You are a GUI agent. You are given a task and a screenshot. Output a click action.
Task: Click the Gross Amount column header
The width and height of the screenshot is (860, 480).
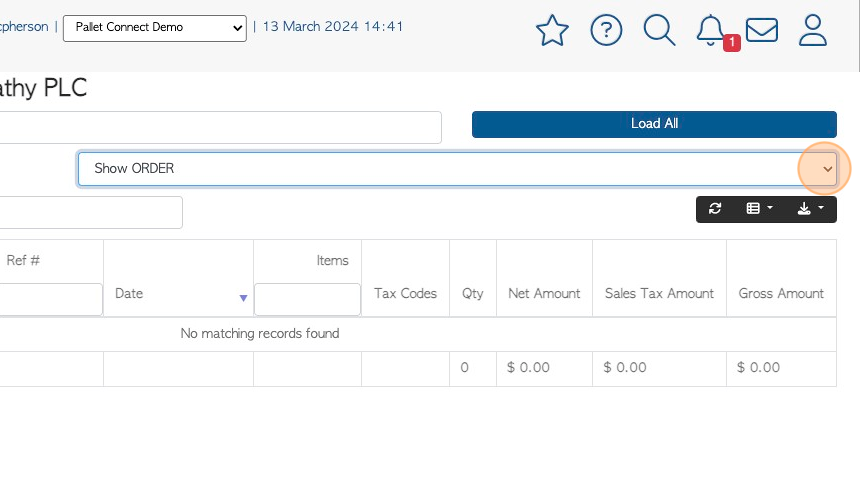tap(781, 293)
